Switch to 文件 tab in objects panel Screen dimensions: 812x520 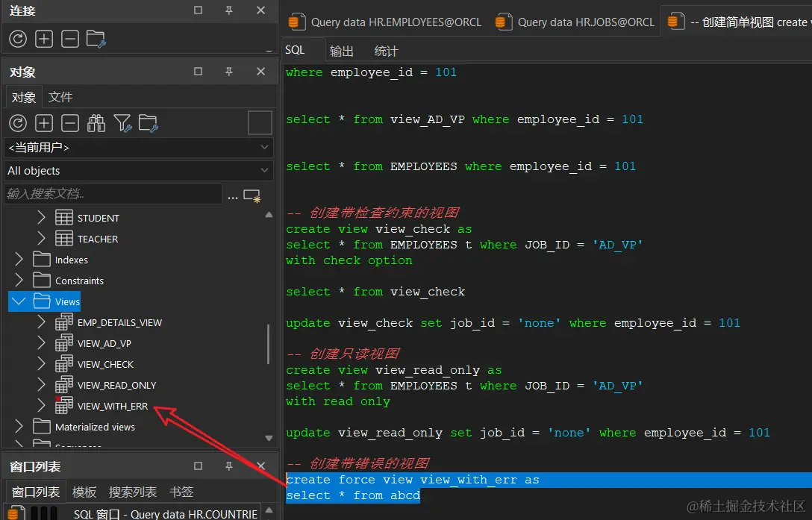(x=60, y=97)
